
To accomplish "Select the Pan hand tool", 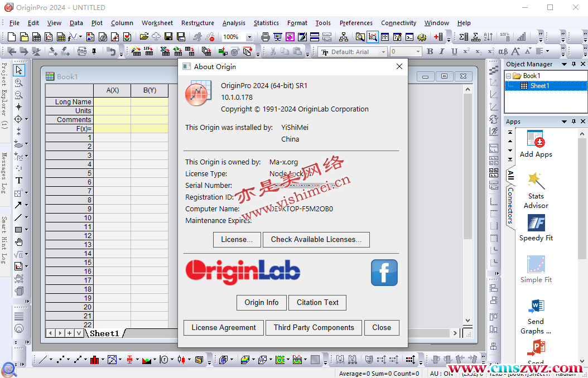I will click(x=19, y=241).
